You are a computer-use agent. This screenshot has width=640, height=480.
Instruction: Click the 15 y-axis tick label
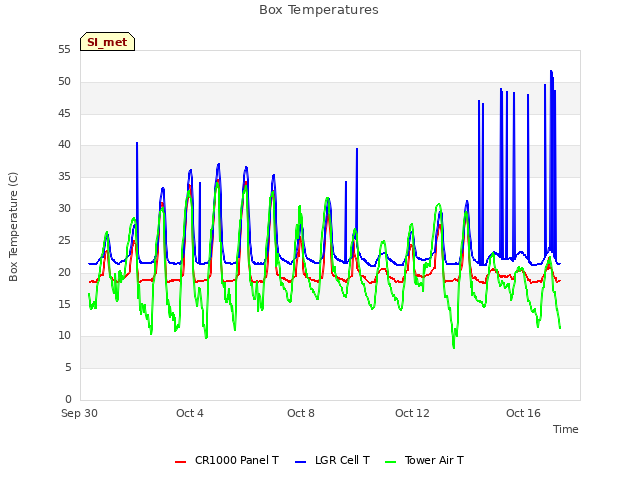[64, 304]
